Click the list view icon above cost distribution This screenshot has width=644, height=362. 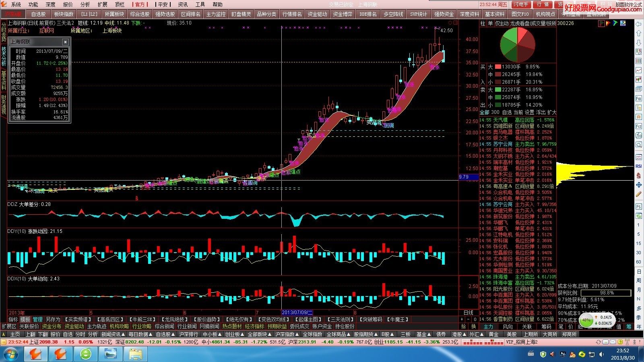click(601, 24)
